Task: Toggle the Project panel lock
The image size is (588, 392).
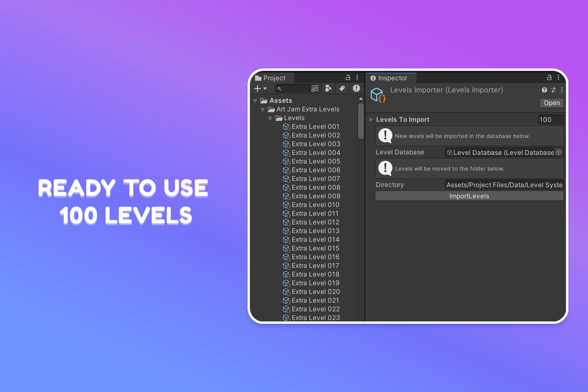Action: tap(348, 77)
